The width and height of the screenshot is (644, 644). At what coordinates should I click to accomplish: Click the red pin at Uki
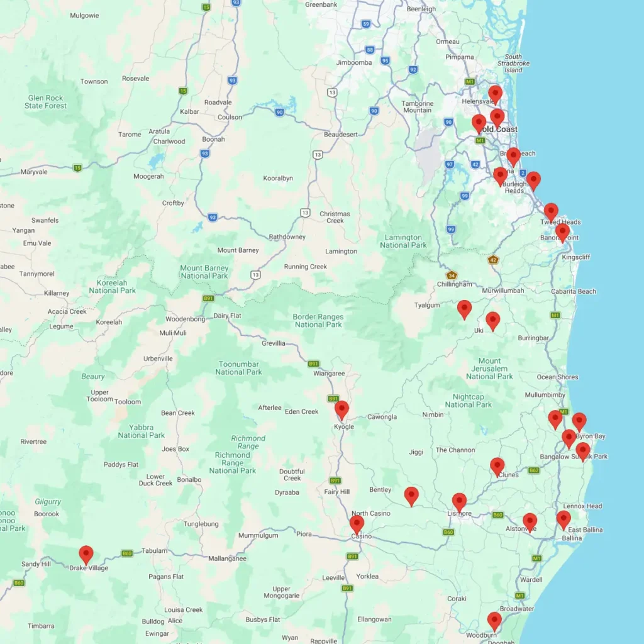pyautogui.click(x=492, y=321)
